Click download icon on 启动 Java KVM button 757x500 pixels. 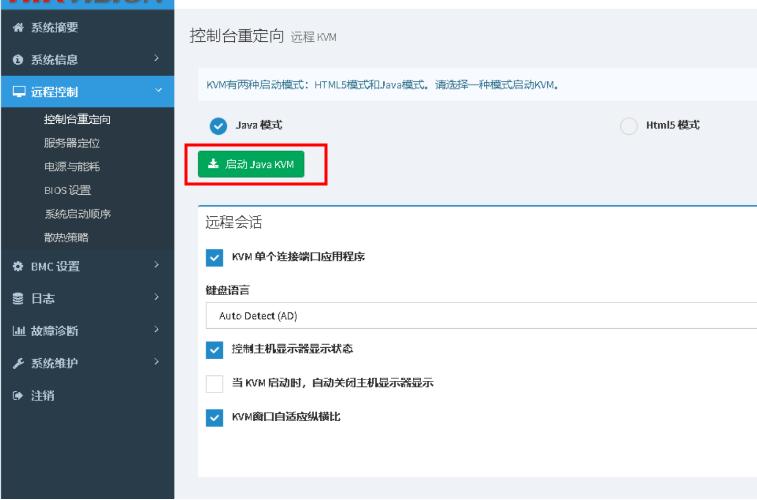pyautogui.click(x=213, y=164)
